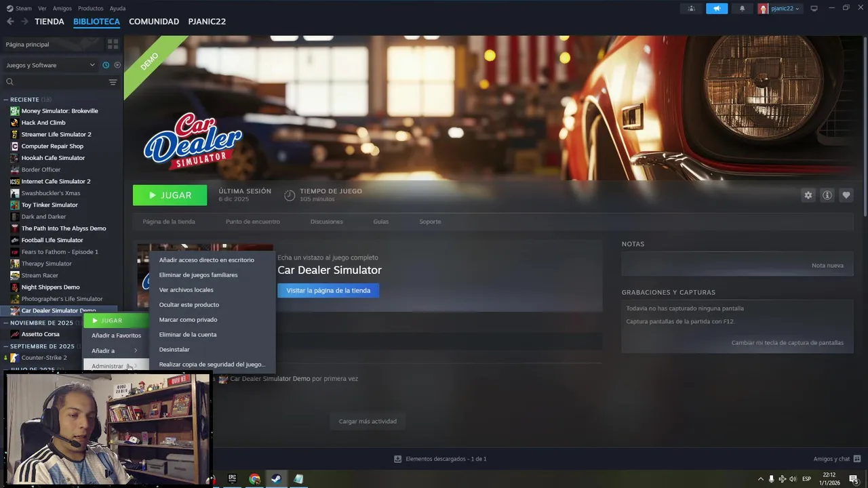
Task: Create a Nota nueva
Action: 827,265
